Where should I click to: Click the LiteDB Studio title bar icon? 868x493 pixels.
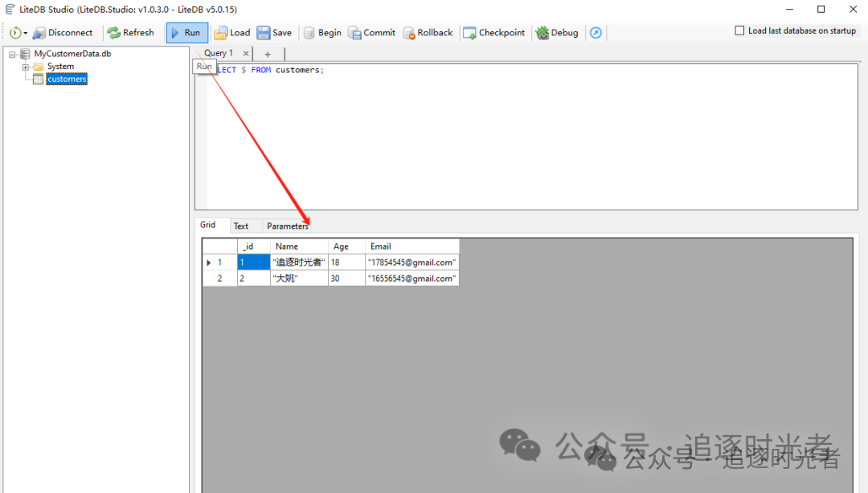tap(10, 10)
